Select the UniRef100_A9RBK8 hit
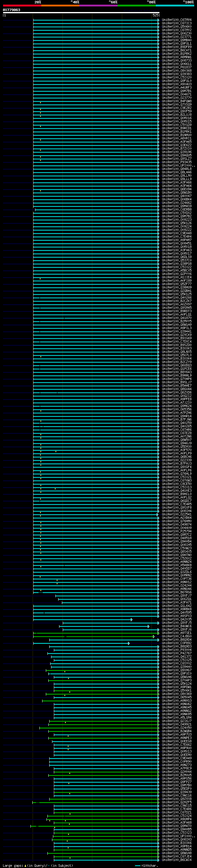Screen dimensions: 197x868 tap(177, 609)
